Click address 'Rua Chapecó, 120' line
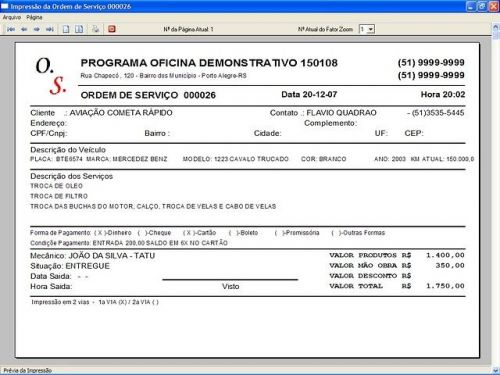 [x=163, y=76]
